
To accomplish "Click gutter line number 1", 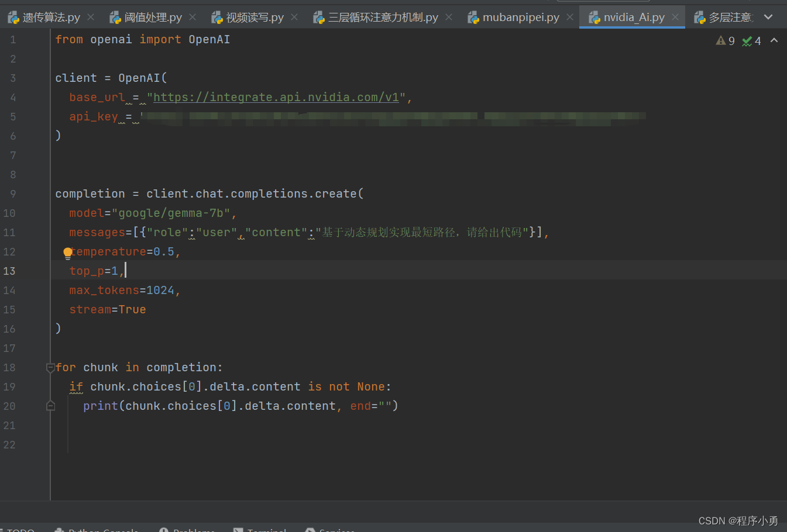I will pyautogui.click(x=13, y=40).
